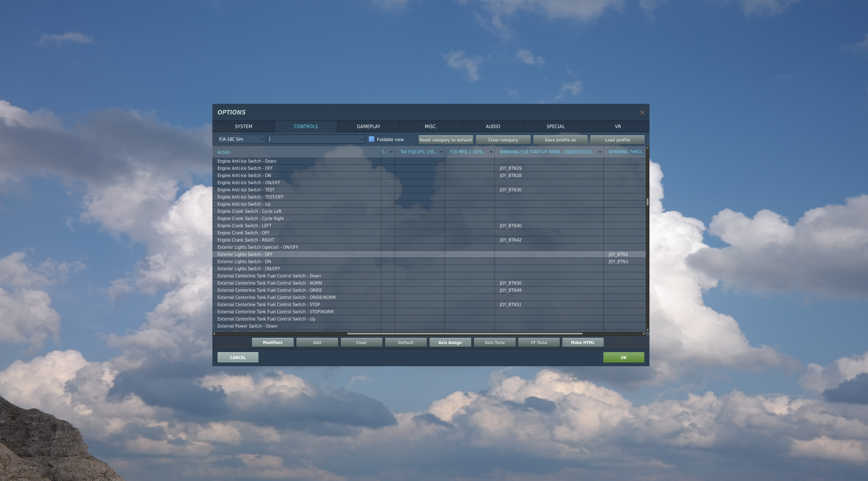Click the Clear button below the table

(361, 342)
